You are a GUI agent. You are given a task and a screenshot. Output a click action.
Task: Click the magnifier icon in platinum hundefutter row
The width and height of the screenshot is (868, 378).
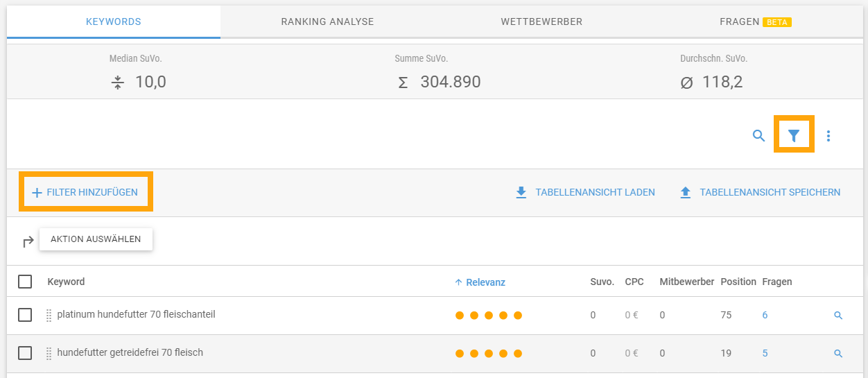point(838,316)
